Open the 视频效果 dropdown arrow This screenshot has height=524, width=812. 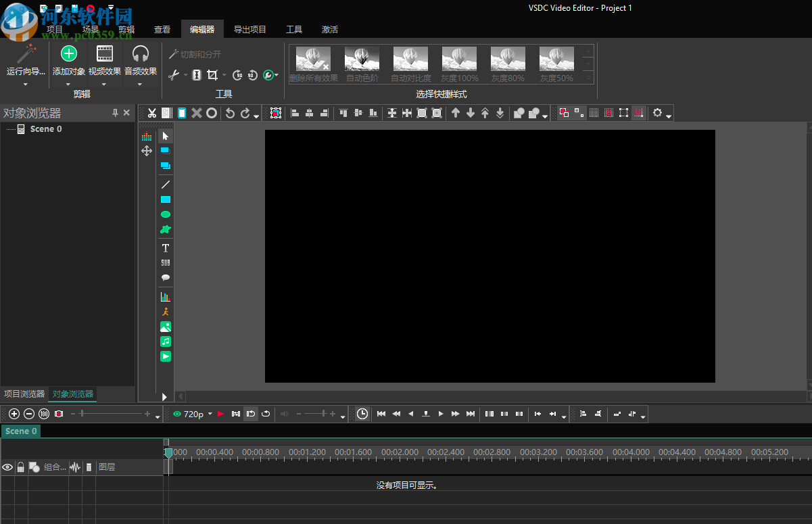pos(104,85)
